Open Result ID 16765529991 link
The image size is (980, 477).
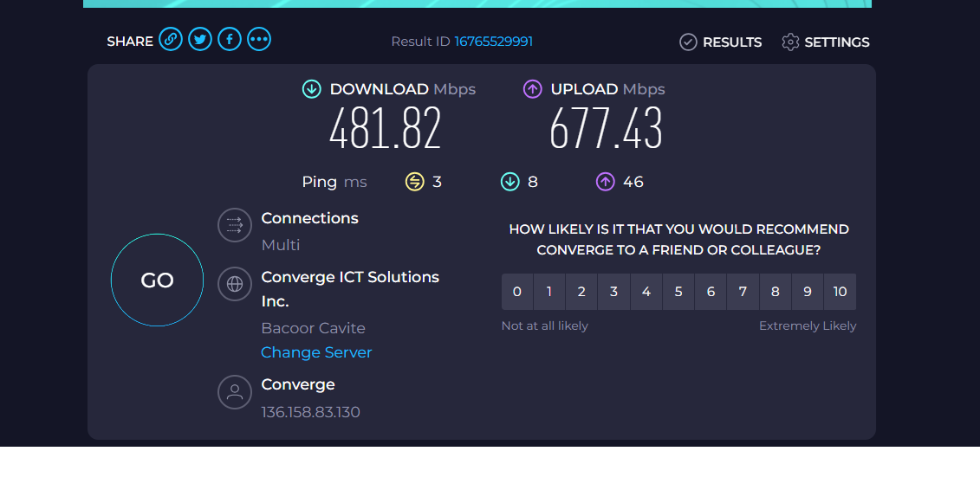coord(493,42)
